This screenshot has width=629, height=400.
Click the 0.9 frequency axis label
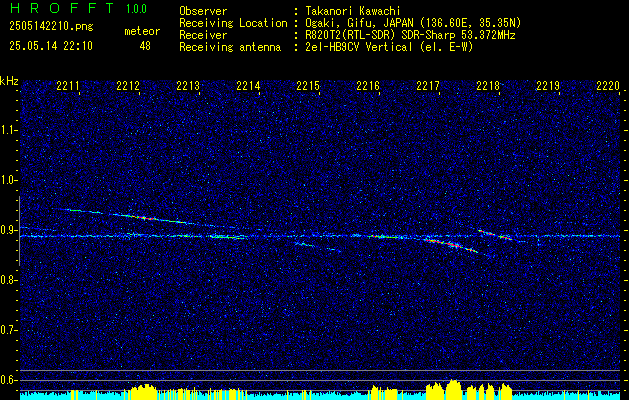coord(9,230)
